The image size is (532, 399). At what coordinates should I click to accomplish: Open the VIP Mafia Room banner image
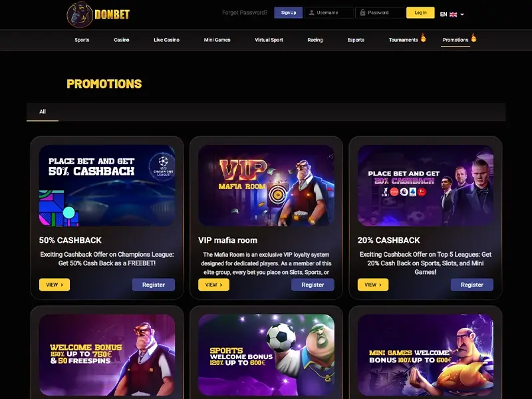267,186
